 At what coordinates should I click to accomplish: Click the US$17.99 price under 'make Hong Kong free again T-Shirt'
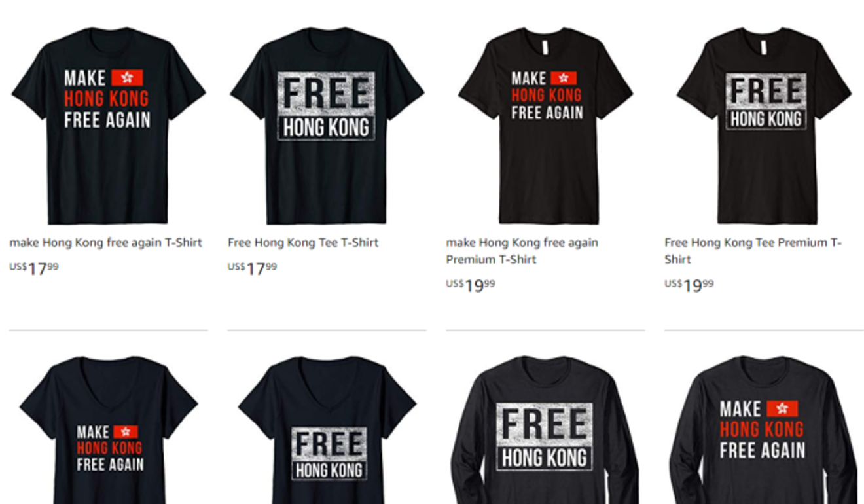click(34, 268)
